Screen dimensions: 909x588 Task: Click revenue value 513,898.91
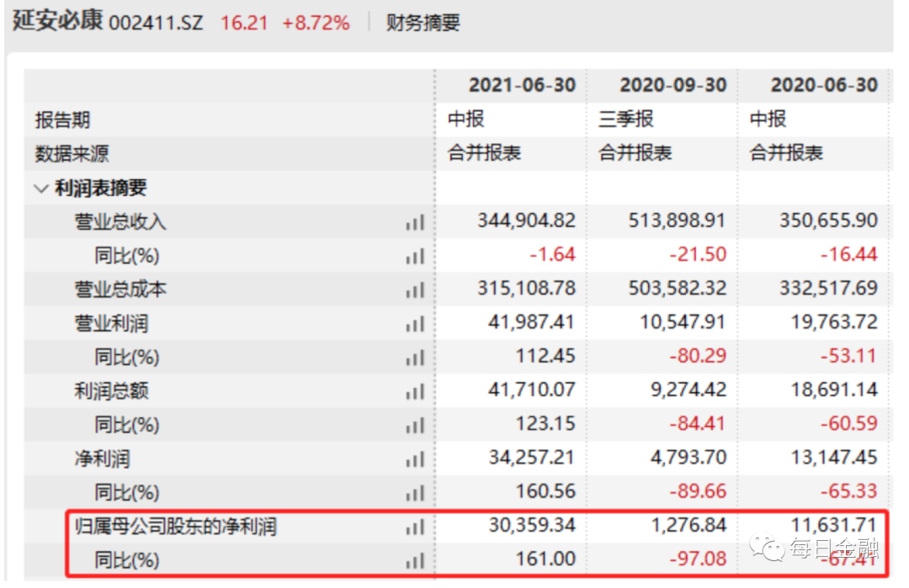(677, 220)
